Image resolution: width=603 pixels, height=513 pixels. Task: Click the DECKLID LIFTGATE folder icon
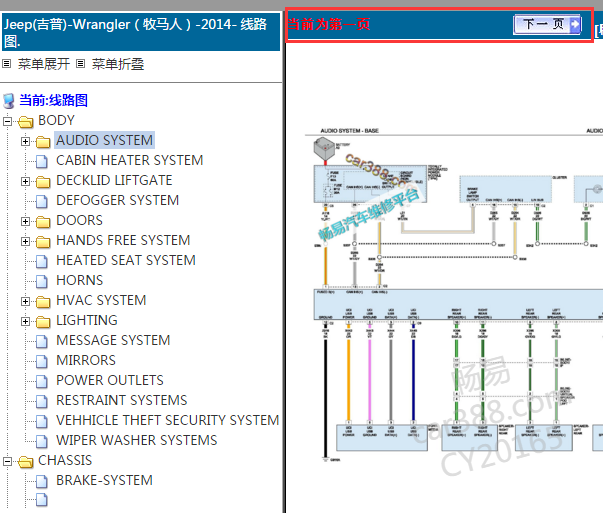[43, 182]
